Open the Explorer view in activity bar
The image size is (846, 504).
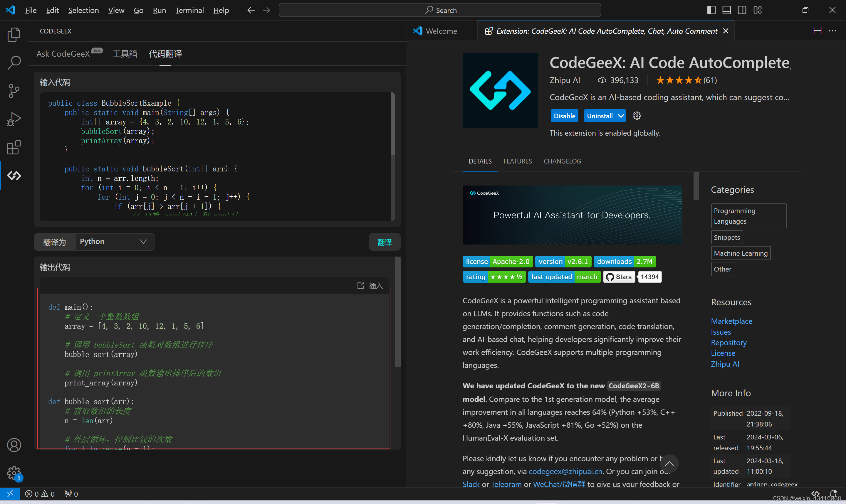pyautogui.click(x=14, y=34)
